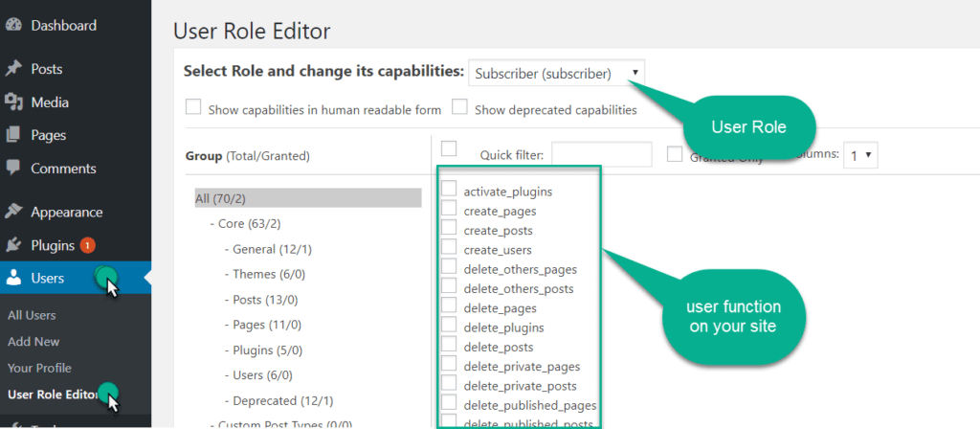This screenshot has height=429, width=980.
Task: Check the create_users capability
Action: pyautogui.click(x=449, y=246)
